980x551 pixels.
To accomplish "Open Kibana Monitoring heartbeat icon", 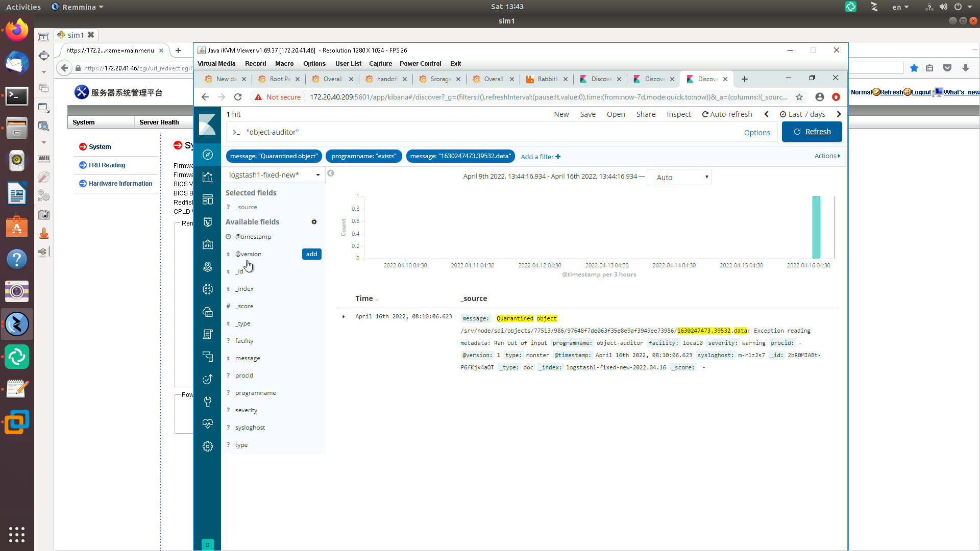I will pos(207,424).
